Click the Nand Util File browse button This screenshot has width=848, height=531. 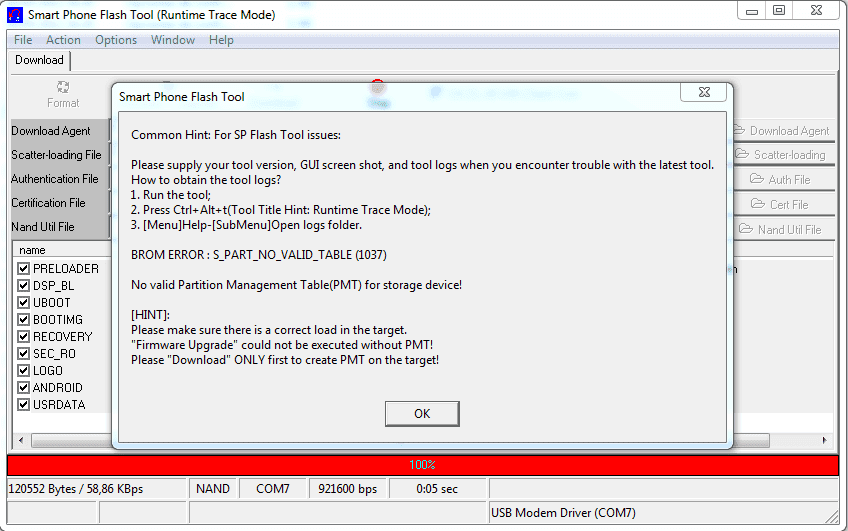(783, 229)
